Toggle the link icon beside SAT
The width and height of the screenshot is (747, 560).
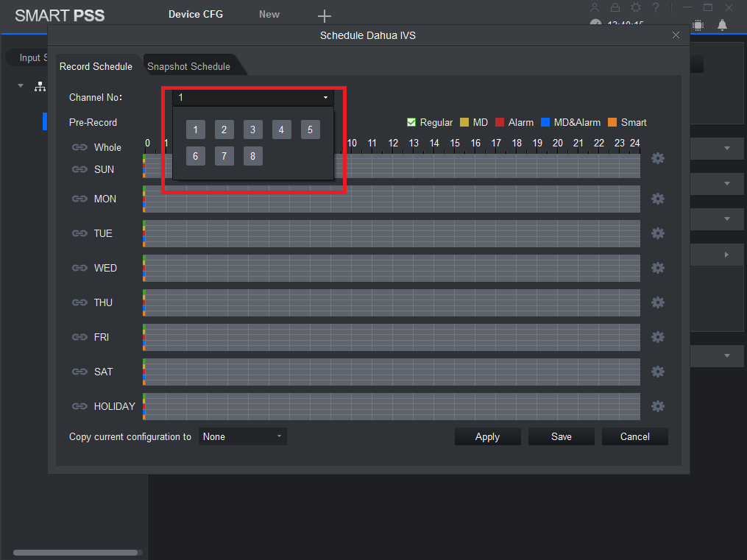point(79,372)
